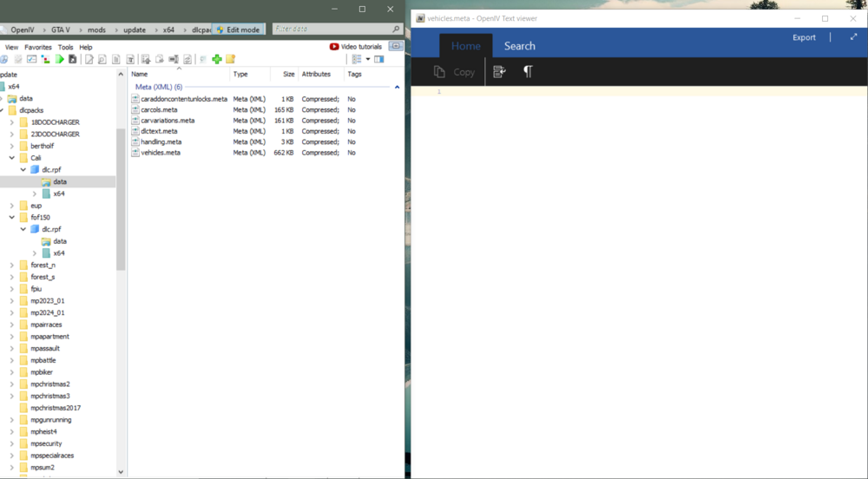Click the yellow new folder toolbar icon
Viewport: 868px width, 479px height.
230,59
